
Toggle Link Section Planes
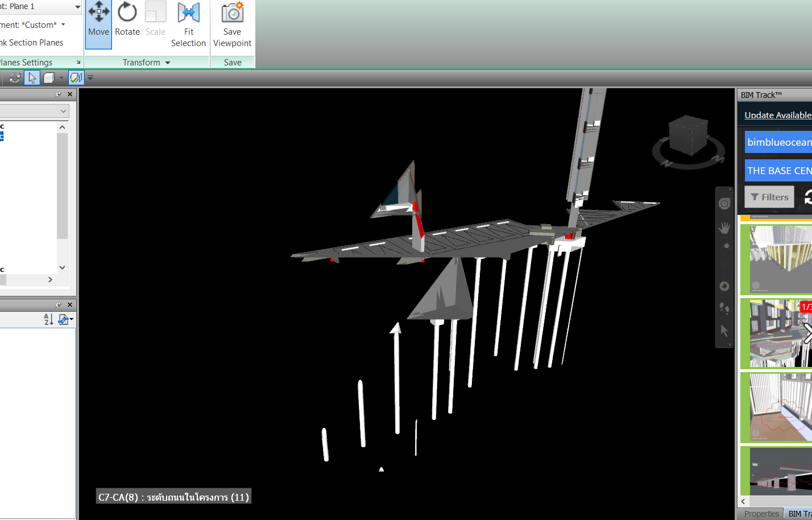[31, 42]
